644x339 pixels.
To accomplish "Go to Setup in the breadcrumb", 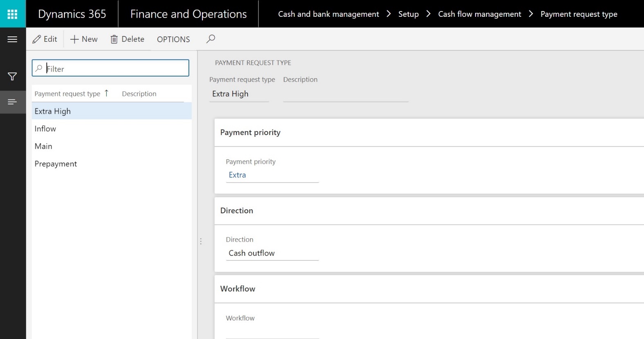I will point(408,14).
